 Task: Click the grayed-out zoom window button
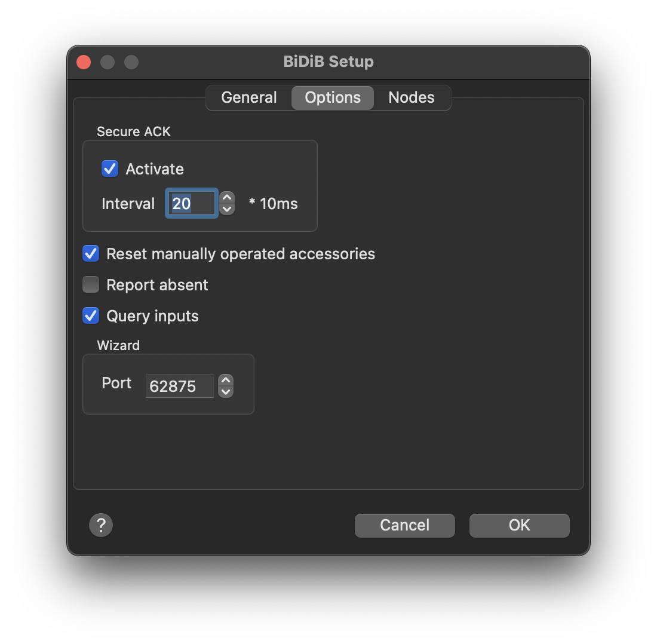(131, 62)
